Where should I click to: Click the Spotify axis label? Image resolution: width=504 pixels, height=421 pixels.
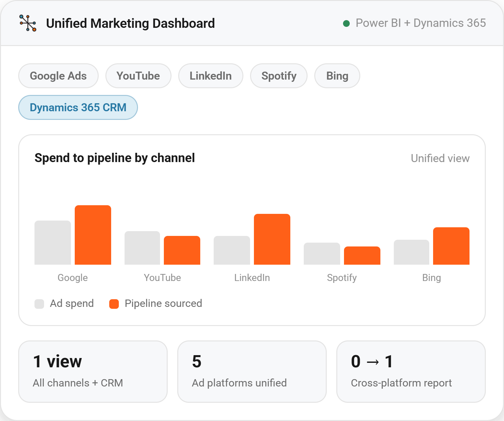click(342, 277)
